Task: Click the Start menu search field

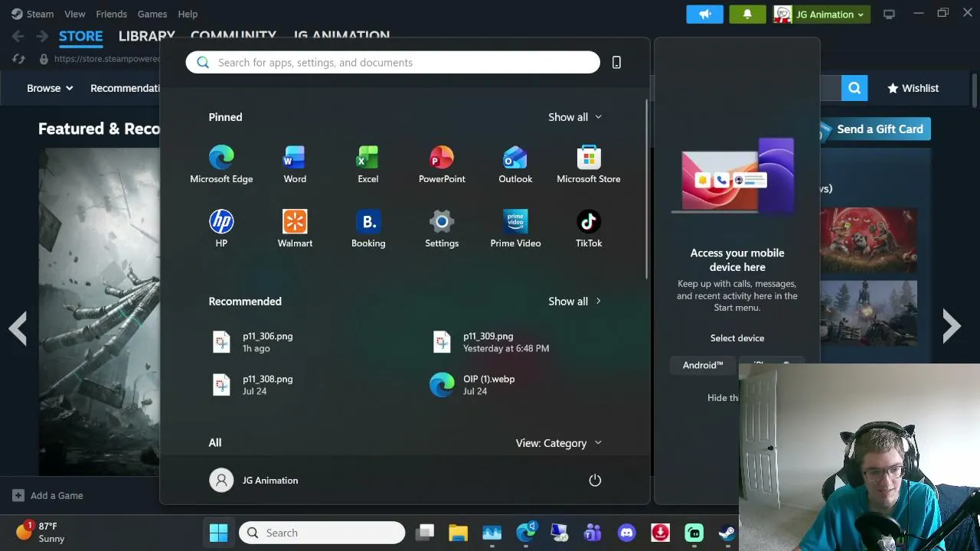Action: (x=393, y=63)
